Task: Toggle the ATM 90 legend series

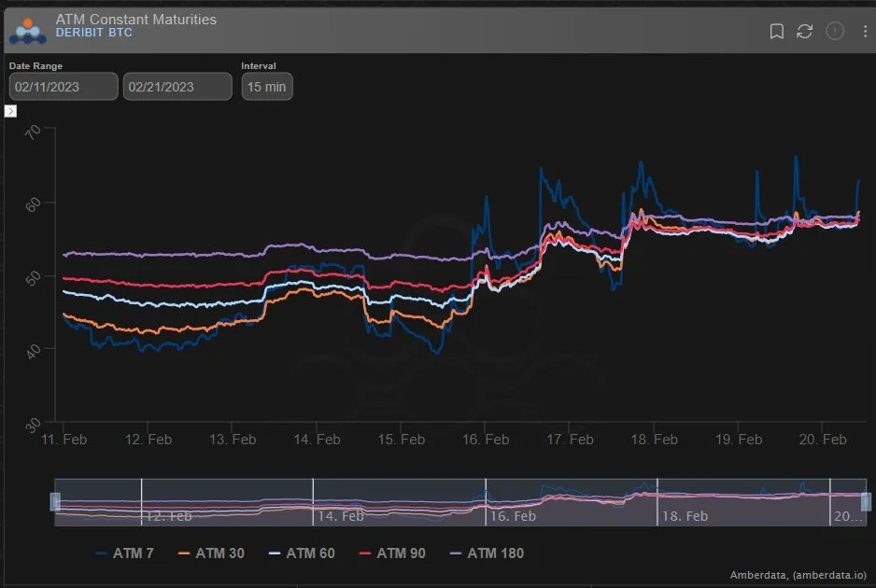Action: pyautogui.click(x=392, y=553)
